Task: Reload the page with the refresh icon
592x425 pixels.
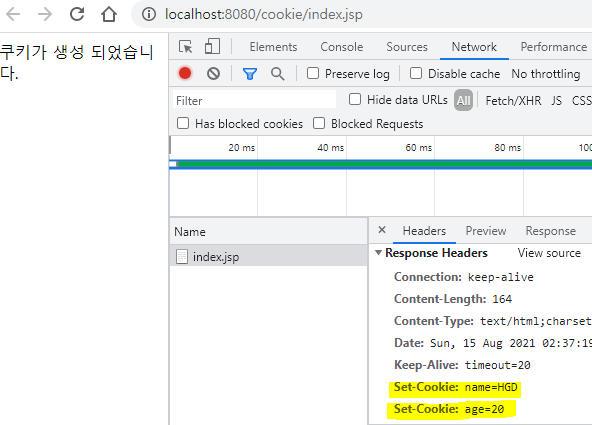Action: point(77,14)
